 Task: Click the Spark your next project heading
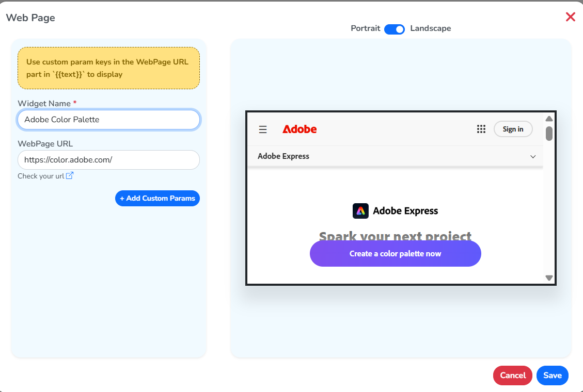pos(395,236)
